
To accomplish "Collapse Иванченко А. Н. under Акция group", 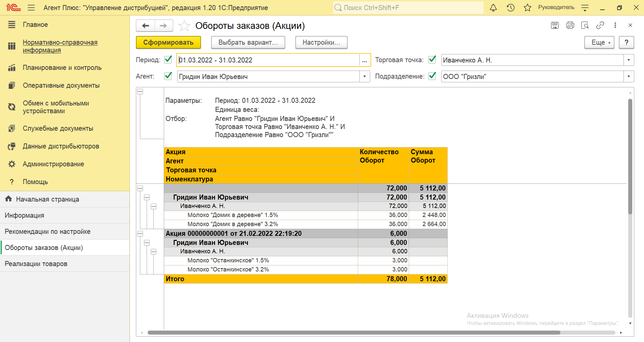I will pyautogui.click(x=153, y=252).
